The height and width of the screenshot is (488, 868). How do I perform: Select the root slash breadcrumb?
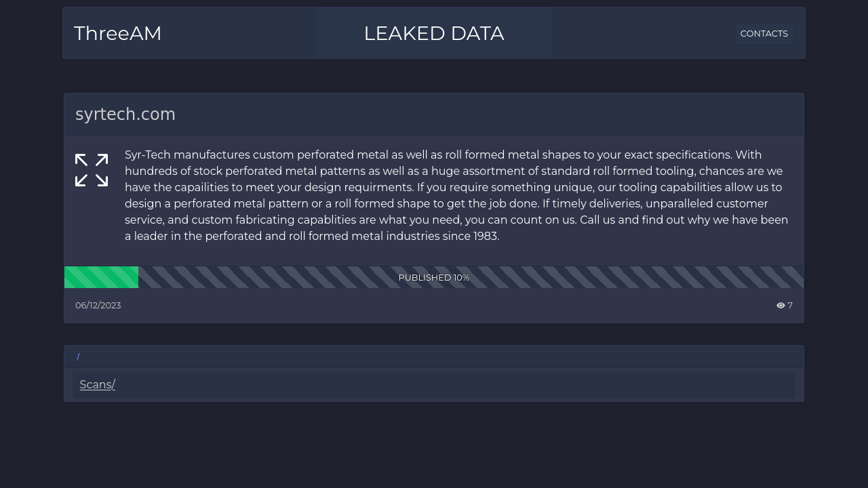78,357
